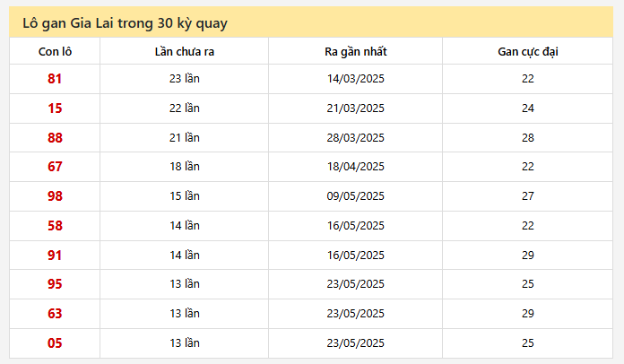Select lô number 15 in the table
The image size is (624, 364).
click(55, 108)
